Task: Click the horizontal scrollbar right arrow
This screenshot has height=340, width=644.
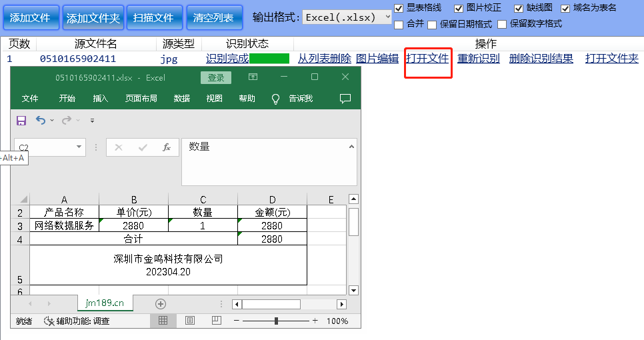Action: 341,304
